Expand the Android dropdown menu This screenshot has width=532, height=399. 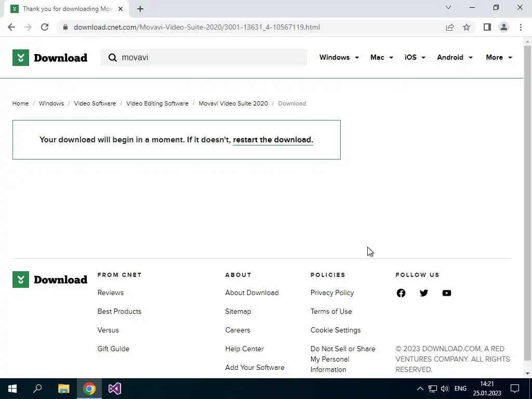pyautogui.click(x=455, y=57)
